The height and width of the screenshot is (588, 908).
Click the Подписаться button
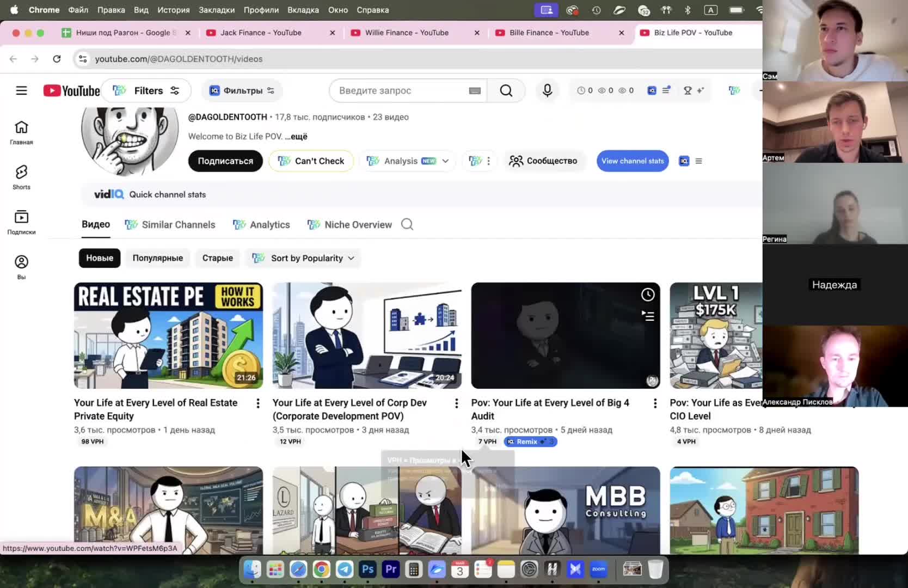[225, 161]
